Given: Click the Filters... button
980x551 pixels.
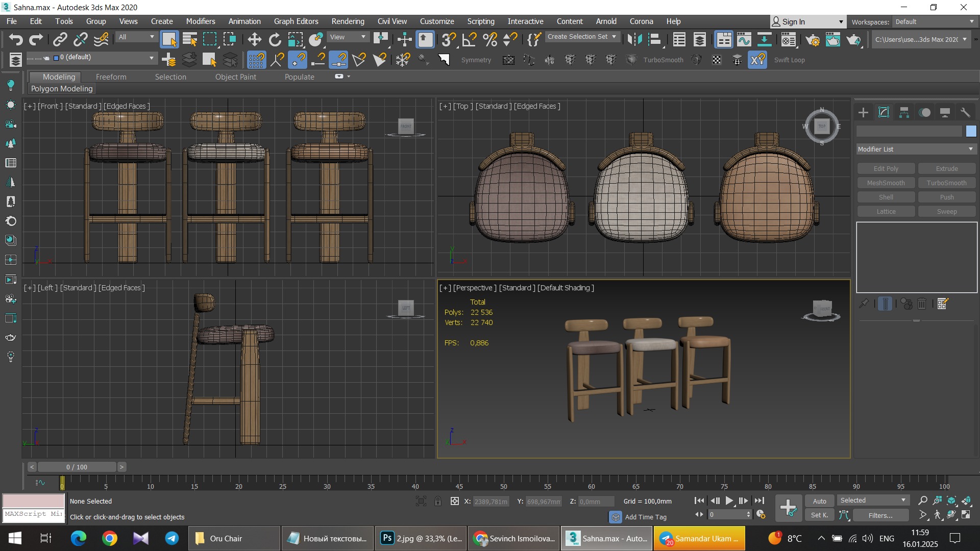Looking at the screenshot, I should click(x=880, y=515).
